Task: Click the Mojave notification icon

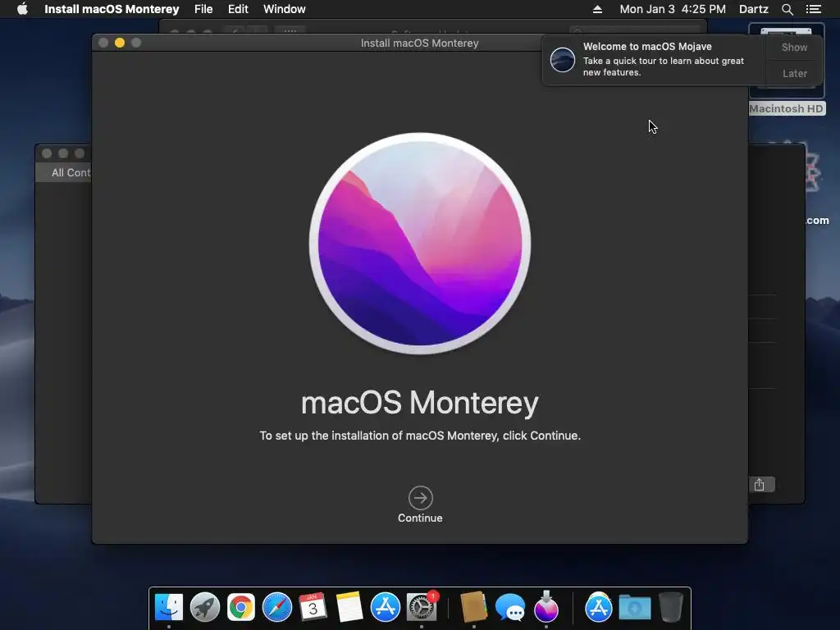Action: click(x=563, y=59)
